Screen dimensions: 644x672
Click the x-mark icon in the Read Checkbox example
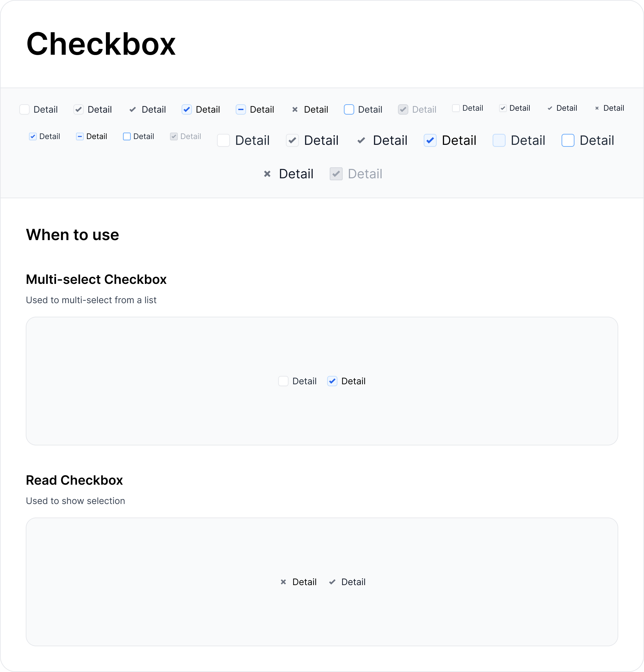click(x=283, y=582)
